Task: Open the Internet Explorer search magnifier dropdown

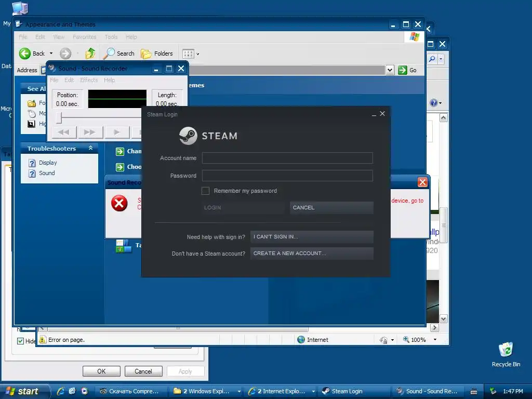Action: [441, 59]
